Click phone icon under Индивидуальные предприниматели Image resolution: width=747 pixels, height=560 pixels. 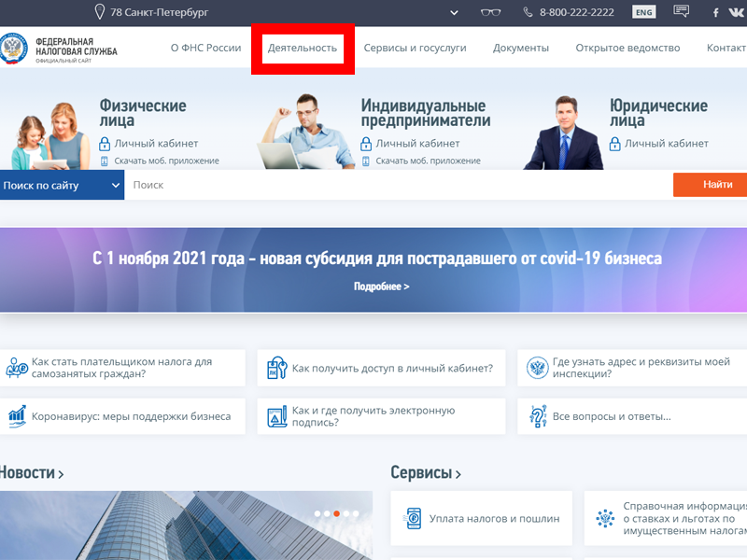click(366, 161)
